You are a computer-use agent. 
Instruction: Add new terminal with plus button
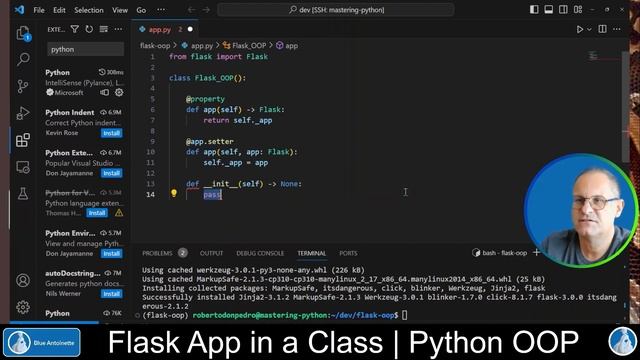point(536,253)
